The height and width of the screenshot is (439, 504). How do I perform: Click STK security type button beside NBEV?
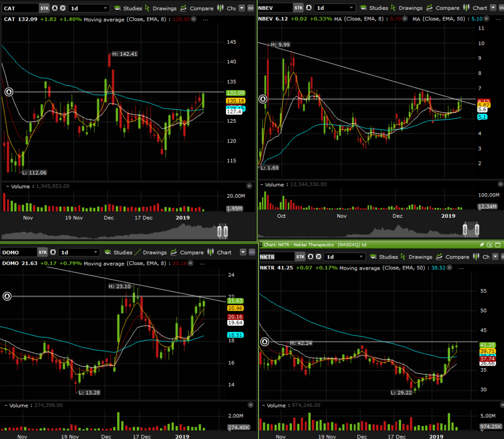pyautogui.click(x=299, y=8)
